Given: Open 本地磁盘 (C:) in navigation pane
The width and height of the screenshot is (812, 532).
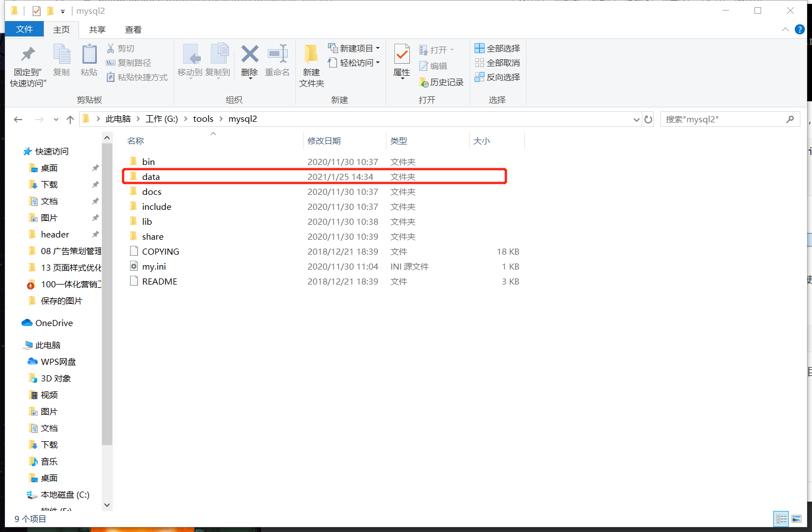Looking at the screenshot, I should [65, 494].
